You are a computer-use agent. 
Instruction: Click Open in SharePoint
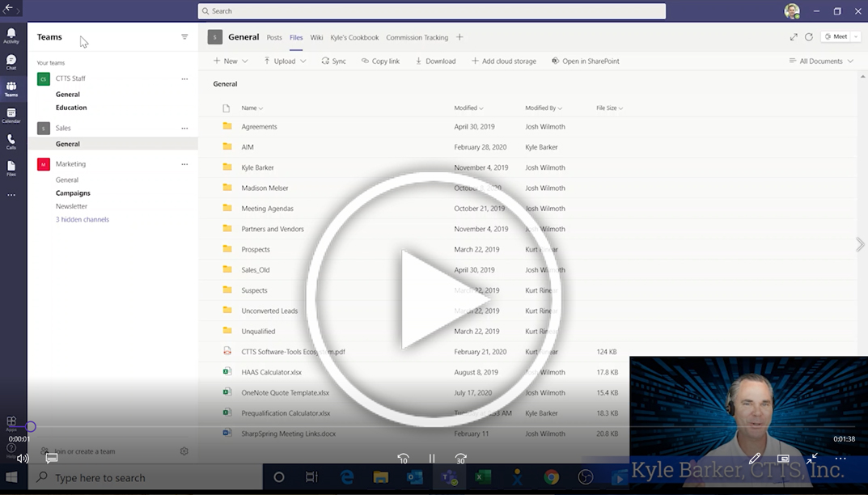pos(586,61)
